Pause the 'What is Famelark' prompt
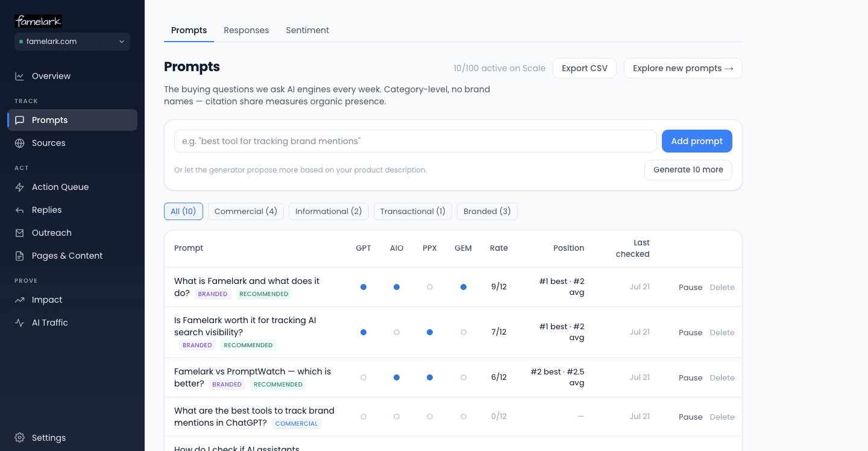This screenshot has height=451, width=868. [690, 287]
